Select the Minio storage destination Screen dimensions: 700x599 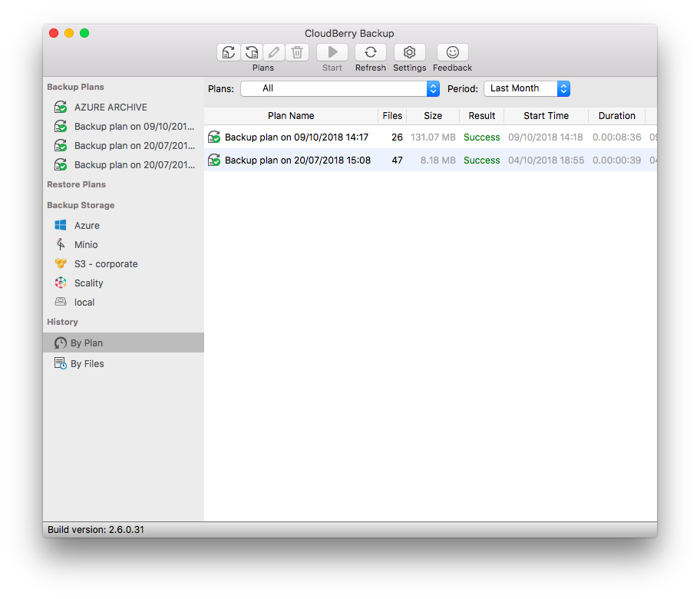pos(86,244)
